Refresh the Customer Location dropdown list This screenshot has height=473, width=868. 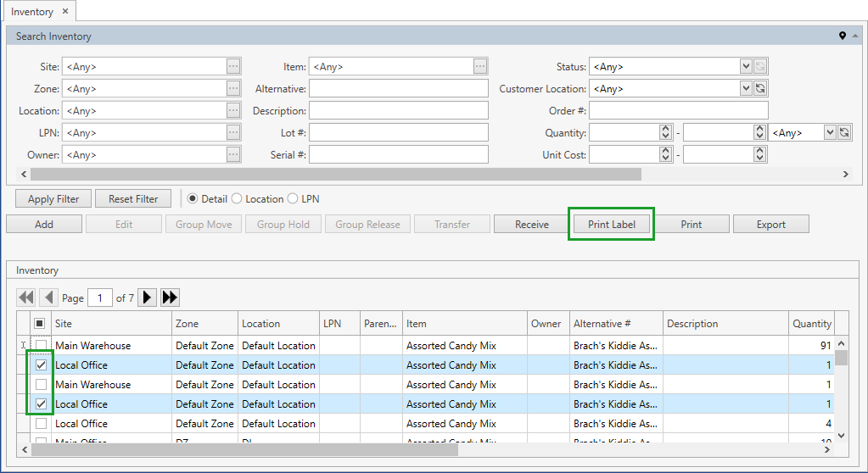click(x=760, y=88)
